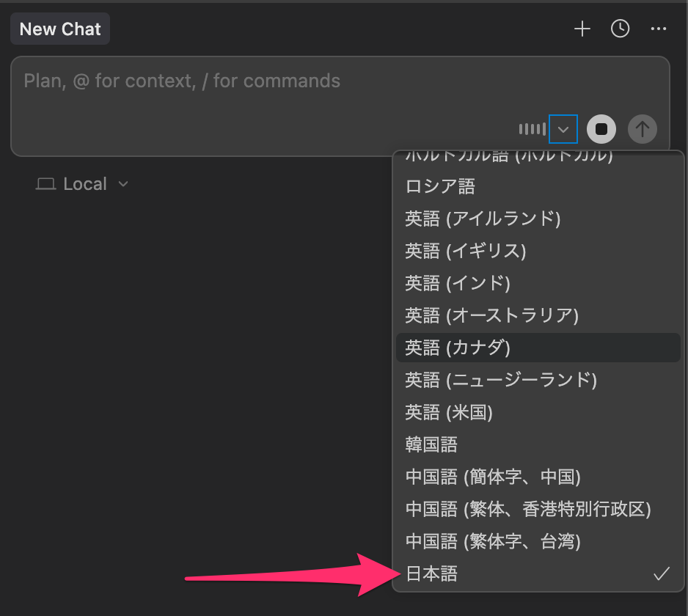This screenshot has height=616, width=688.
Task: Click the voice waveform indicator
Action: (532, 129)
